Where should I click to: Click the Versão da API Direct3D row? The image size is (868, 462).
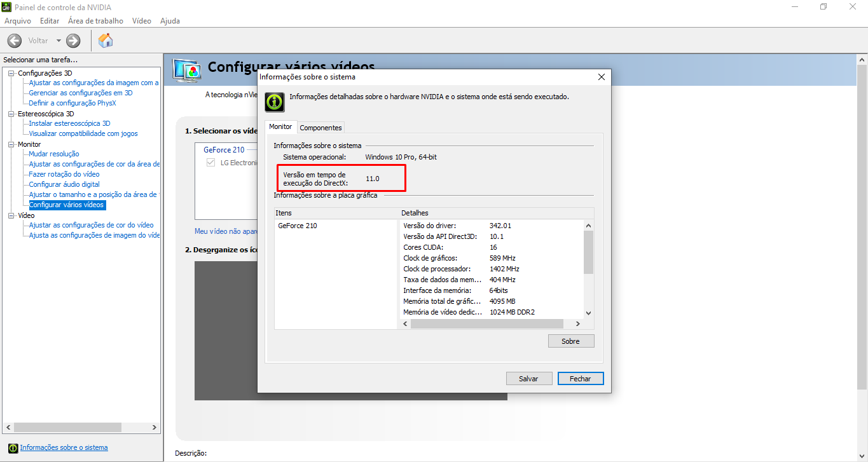pyautogui.click(x=492, y=236)
